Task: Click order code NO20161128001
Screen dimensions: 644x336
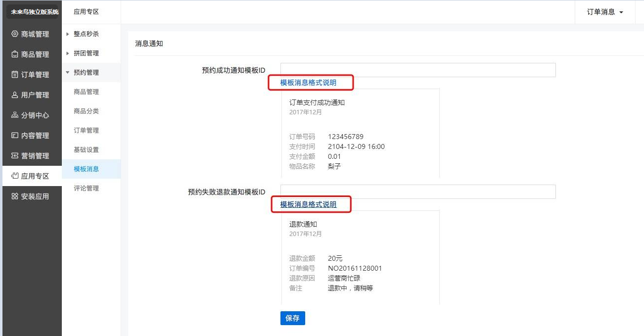Action: pos(355,269)
